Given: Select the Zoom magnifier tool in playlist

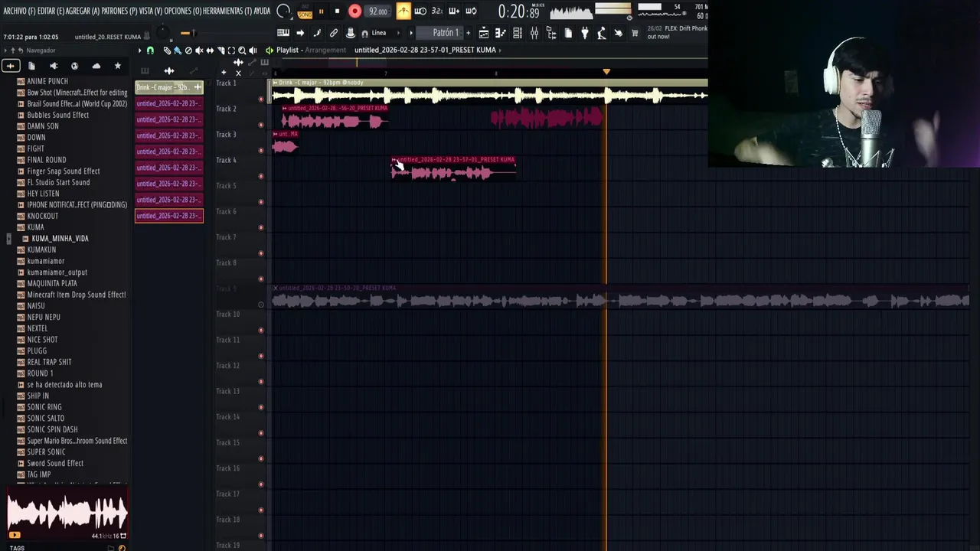Looking at the screenshot, I should pyautogui.click(x=242, y=51).
